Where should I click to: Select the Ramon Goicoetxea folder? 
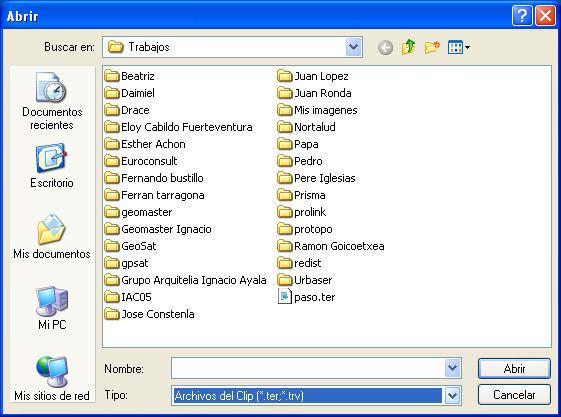click(331, 246)
